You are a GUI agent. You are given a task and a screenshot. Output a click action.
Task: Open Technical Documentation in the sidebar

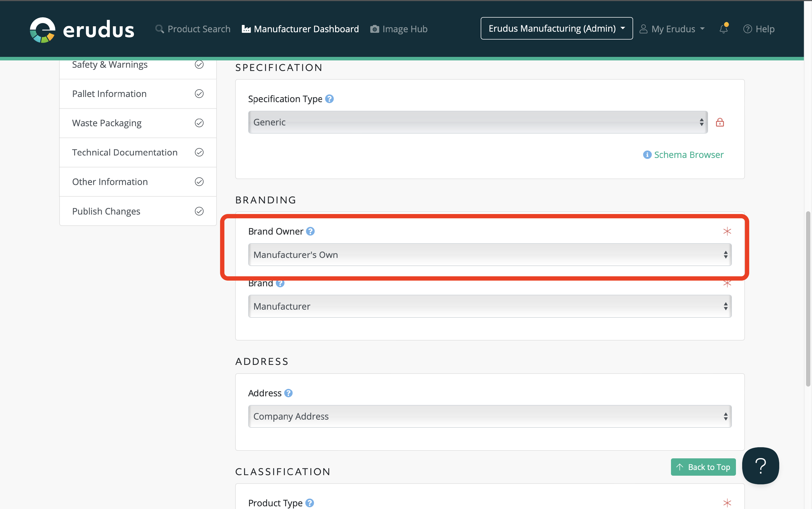tap(125, 153)
